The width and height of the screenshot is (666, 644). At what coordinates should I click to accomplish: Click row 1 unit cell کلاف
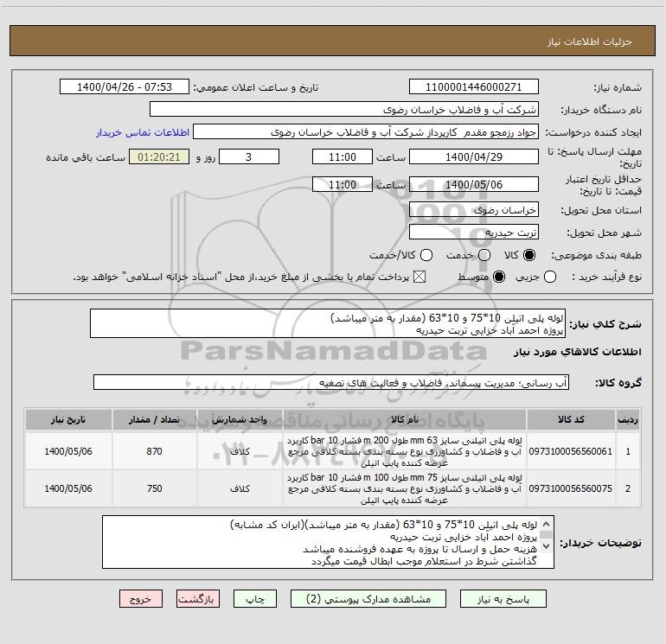(240, 451)
